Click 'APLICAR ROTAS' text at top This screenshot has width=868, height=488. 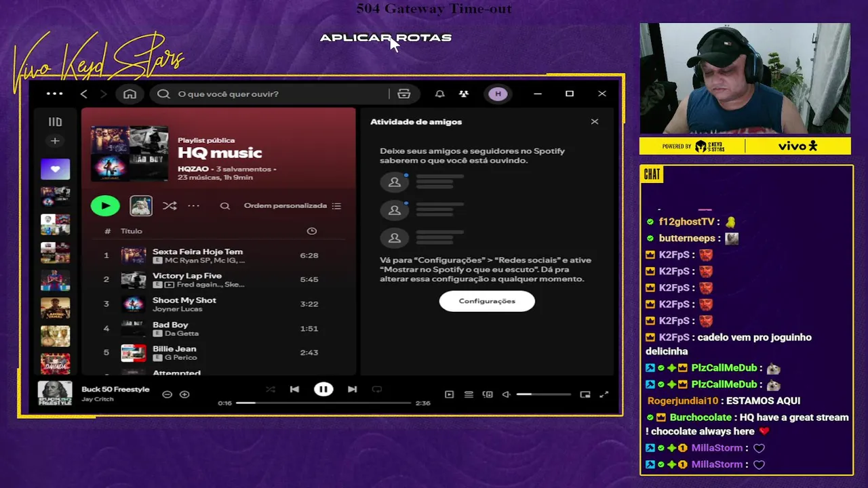(x=386, y=38)
